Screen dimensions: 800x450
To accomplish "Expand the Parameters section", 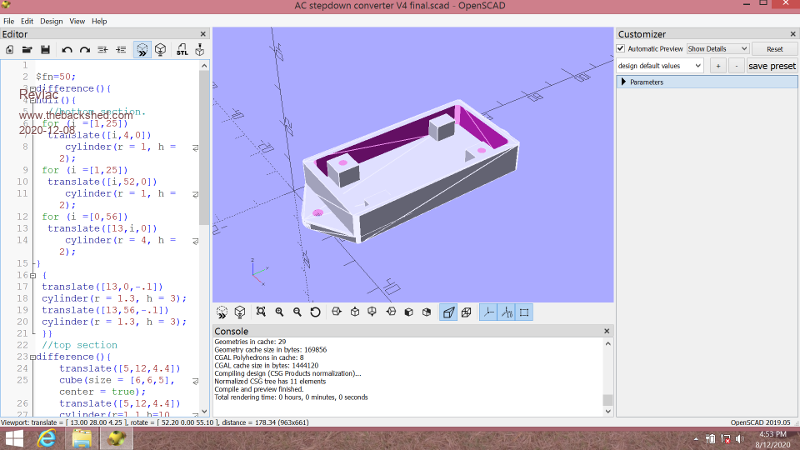I will pos(625,82).
